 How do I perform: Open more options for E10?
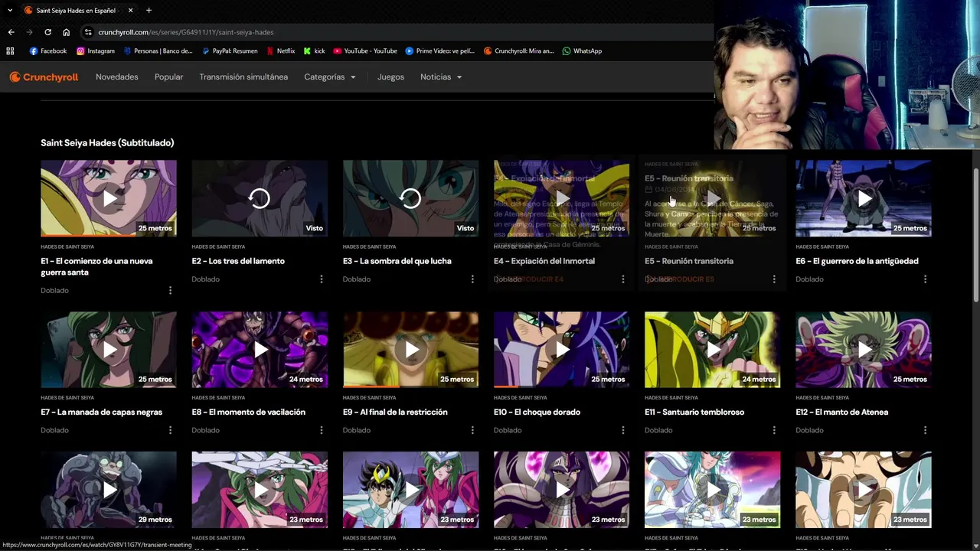pyautogui.click(x=623, y=430)
